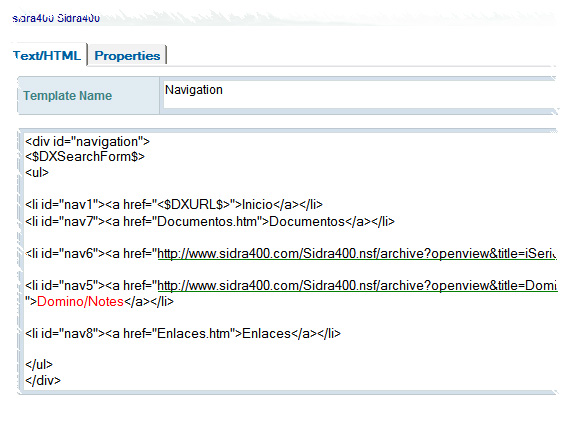Click the red Domino/Notes text
This screenshot has width=571, height=435.
tap(80, 301)
